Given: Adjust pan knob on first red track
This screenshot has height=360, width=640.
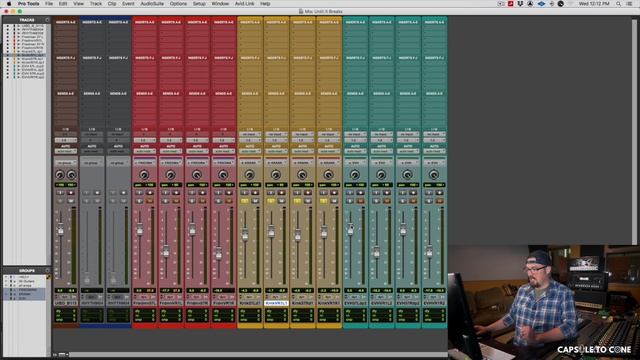Looking at the screenshot, I should point(144,175).
